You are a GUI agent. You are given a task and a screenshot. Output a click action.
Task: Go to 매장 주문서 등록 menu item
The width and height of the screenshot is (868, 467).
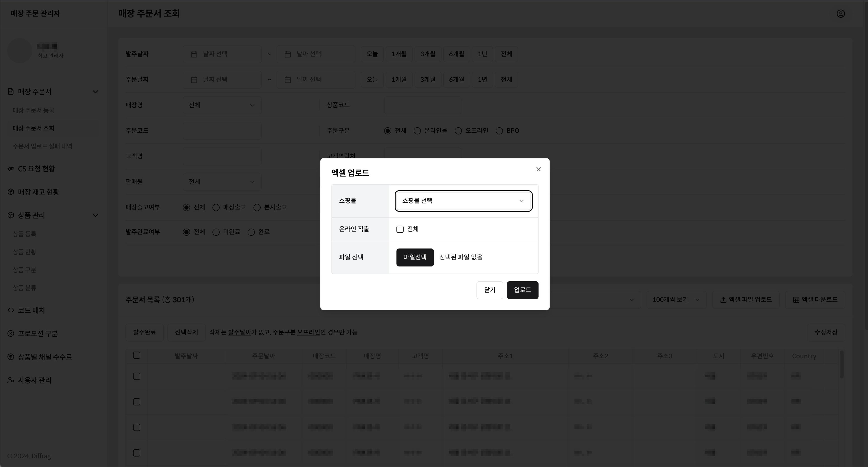33,111
